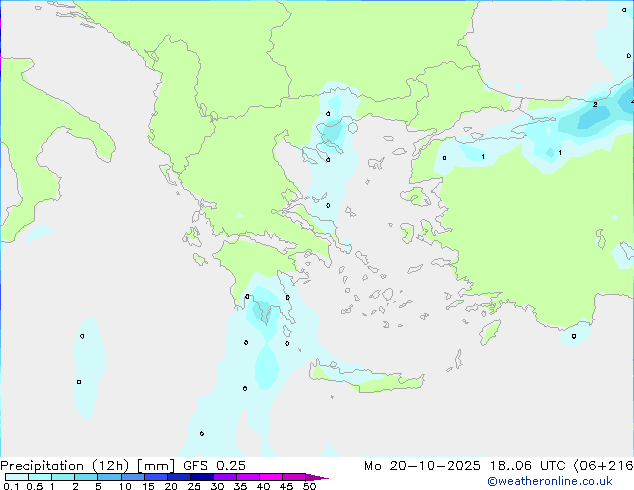Pick the 45–50 mm legend swatch
The width and height of the screenshot is (634, 490).
[x=294, y=477]
